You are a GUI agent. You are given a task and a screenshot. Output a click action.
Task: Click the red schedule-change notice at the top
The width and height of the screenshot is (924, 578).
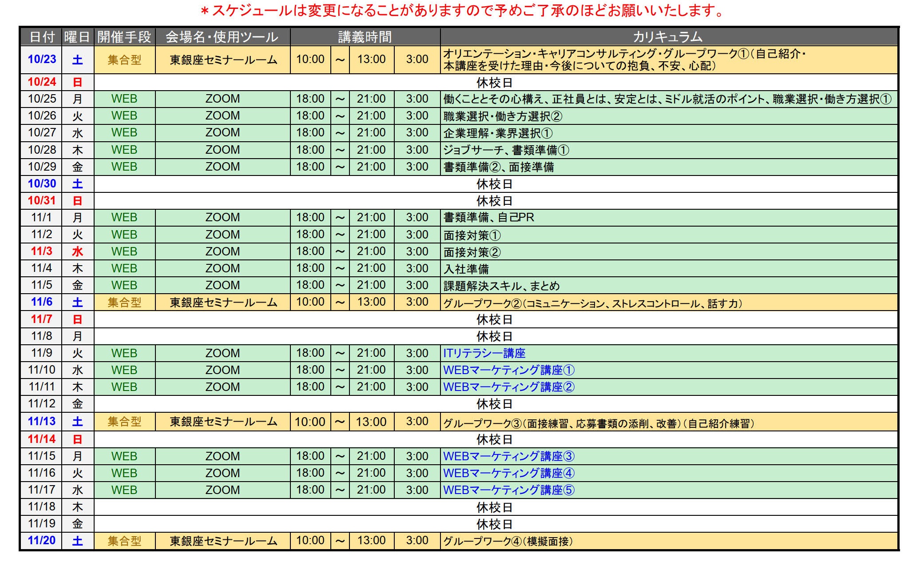click(x=462, y=10)
